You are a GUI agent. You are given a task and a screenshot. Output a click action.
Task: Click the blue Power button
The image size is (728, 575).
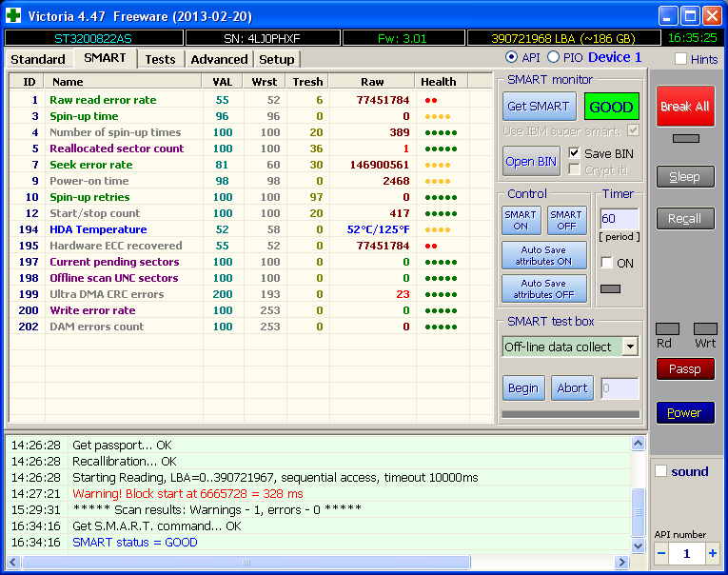(684, 412)
